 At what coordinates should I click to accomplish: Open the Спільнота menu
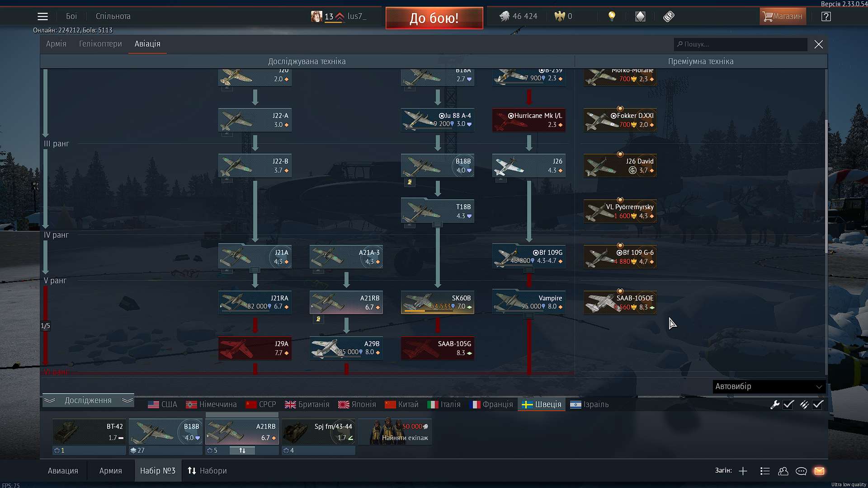[113, 16]
